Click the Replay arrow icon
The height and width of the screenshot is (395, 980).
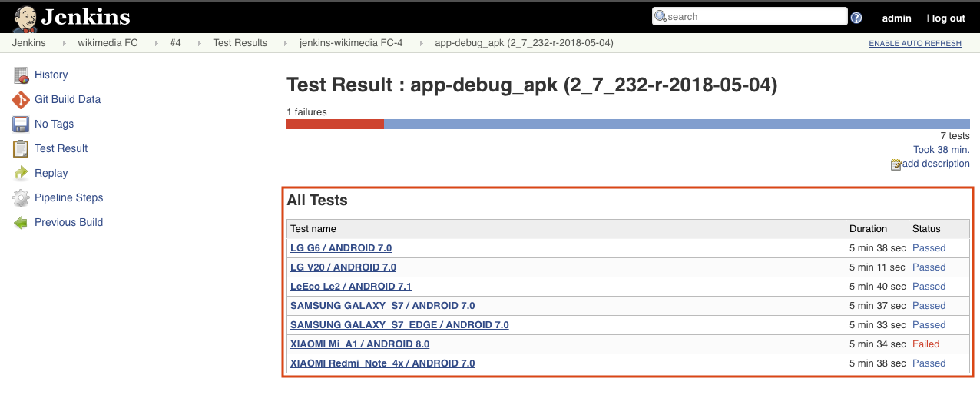[21, 173]
